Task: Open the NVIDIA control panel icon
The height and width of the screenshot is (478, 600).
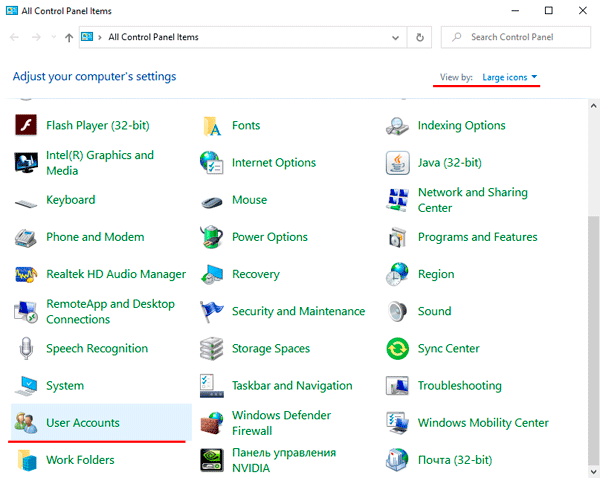Action: pos(212,460)
